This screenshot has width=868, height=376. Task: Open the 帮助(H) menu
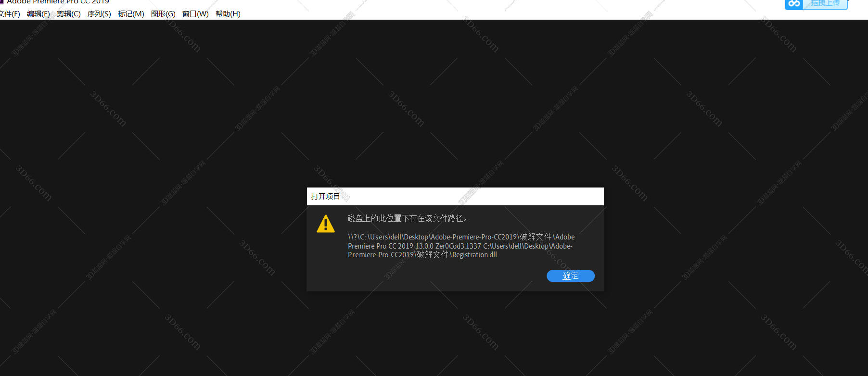click(228, 14)
